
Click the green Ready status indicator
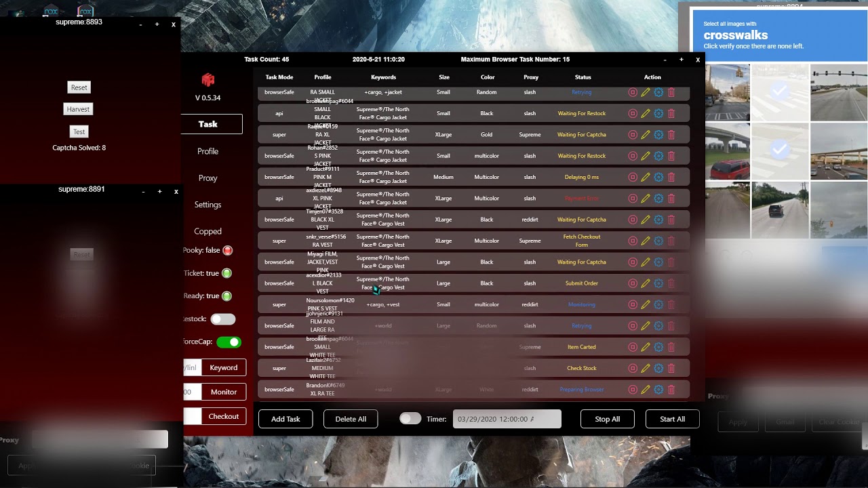pyautogui.click(x=226, y=296)
